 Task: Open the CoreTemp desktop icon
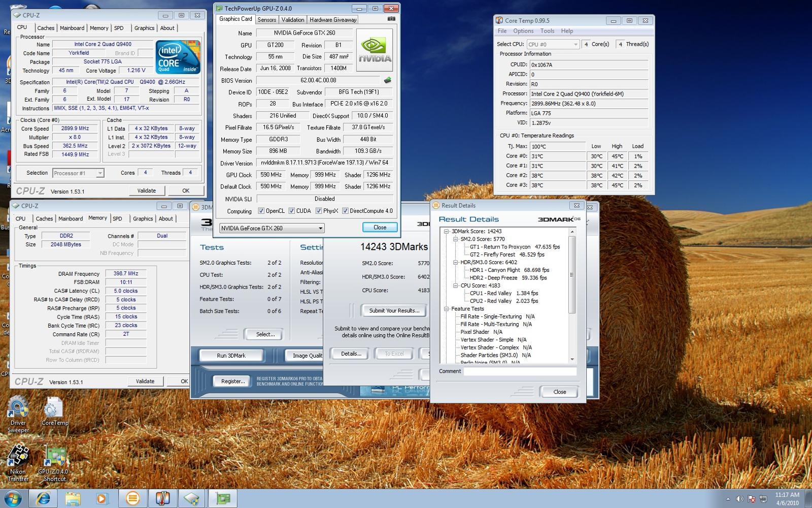click(54, 411)
